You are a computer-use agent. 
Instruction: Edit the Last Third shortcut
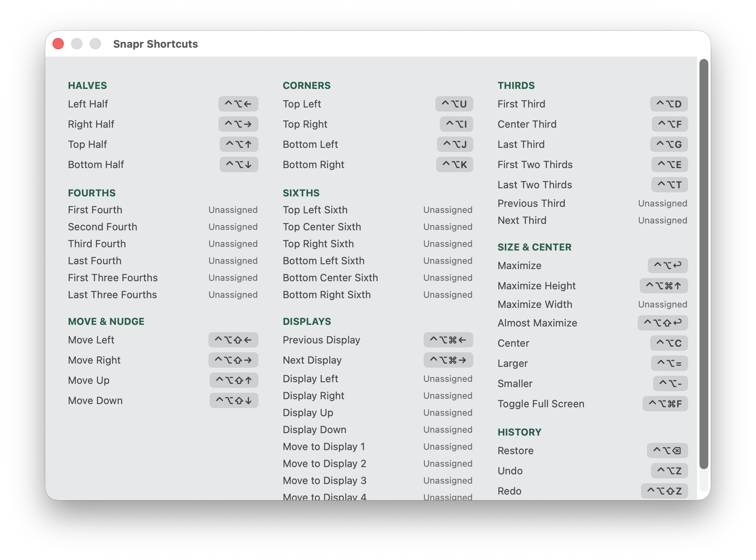669,144
